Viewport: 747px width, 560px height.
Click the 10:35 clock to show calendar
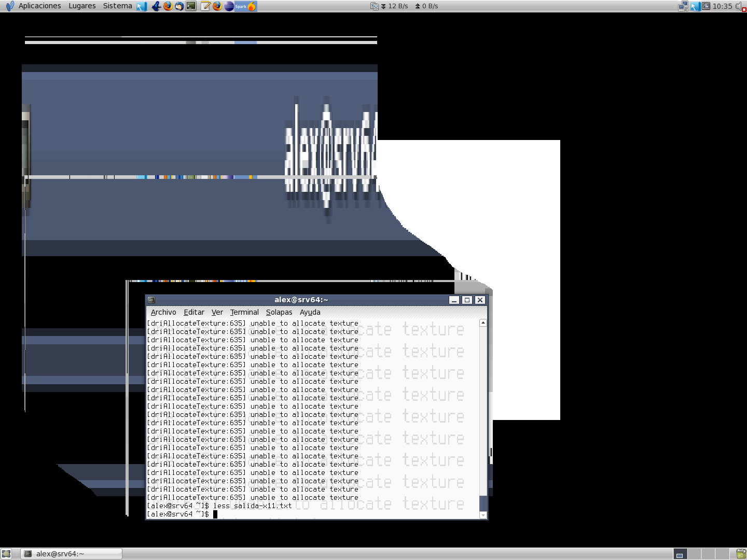tap(722, 6)
